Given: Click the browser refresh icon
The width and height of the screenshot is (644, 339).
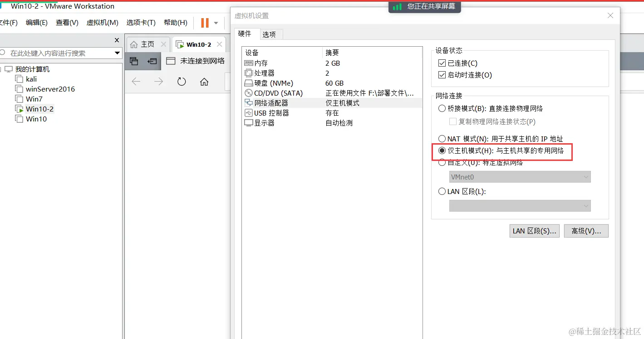Looking at the screenshot, I should 182,82.
